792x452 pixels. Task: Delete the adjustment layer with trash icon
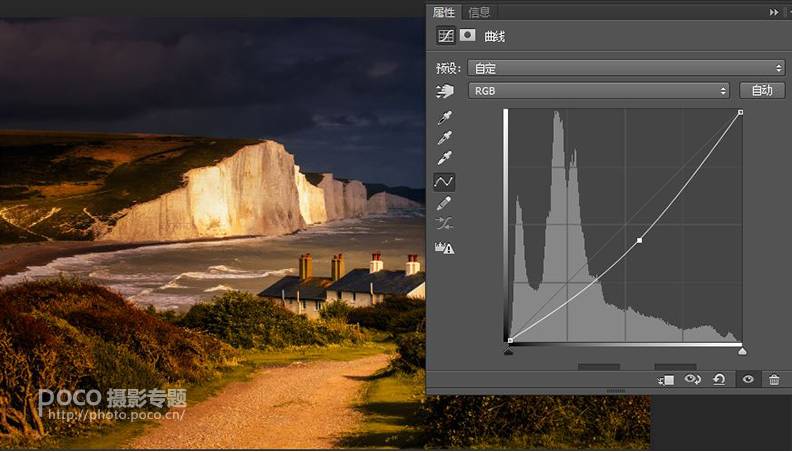click(x=774, y=379)
